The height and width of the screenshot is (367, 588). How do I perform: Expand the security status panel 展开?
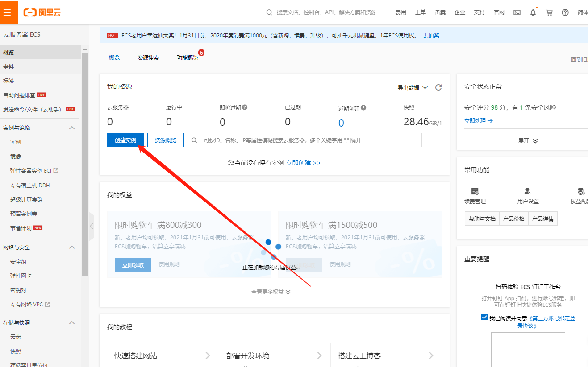(528, 140)
